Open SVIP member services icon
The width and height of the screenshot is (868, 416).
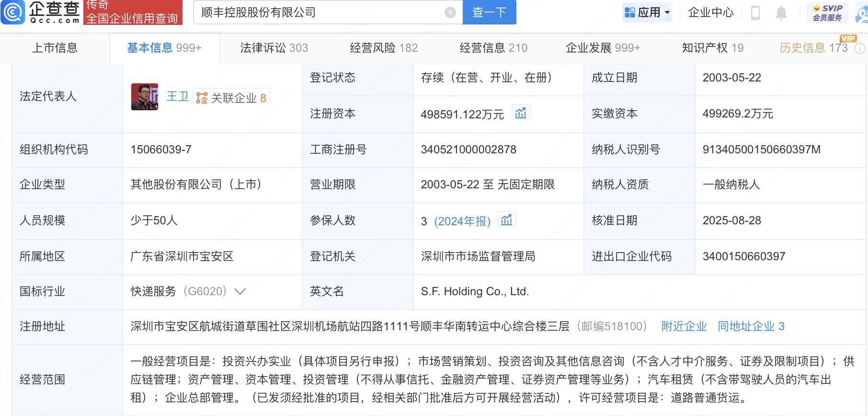pyautogui.click(x=827, y=12)
